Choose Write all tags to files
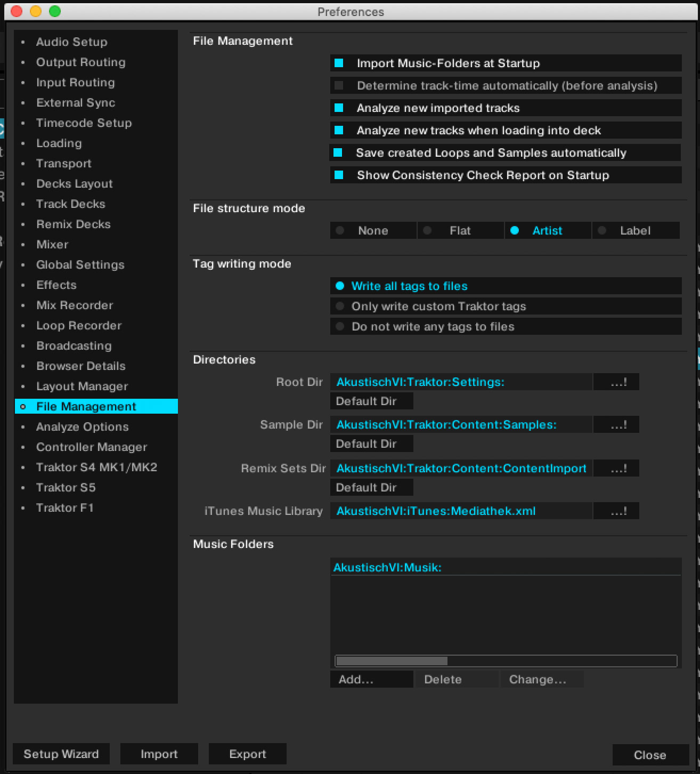This screenshot has height=774, width=700. [506, 286]
